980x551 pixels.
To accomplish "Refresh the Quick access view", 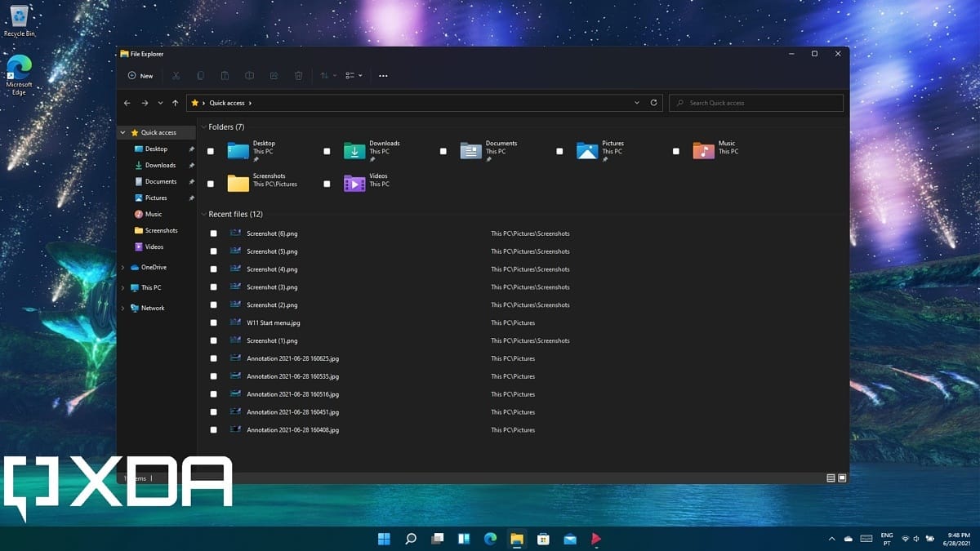I will click(653, 103).
